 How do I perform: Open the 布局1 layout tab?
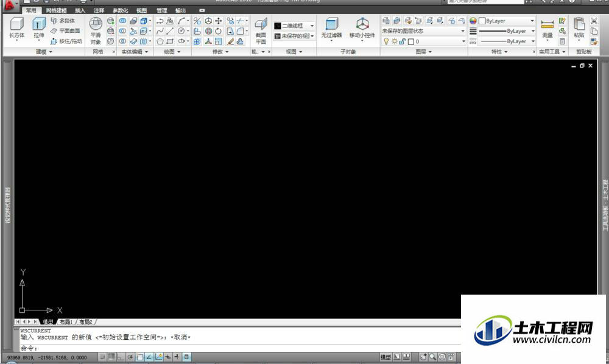point(66,322)
